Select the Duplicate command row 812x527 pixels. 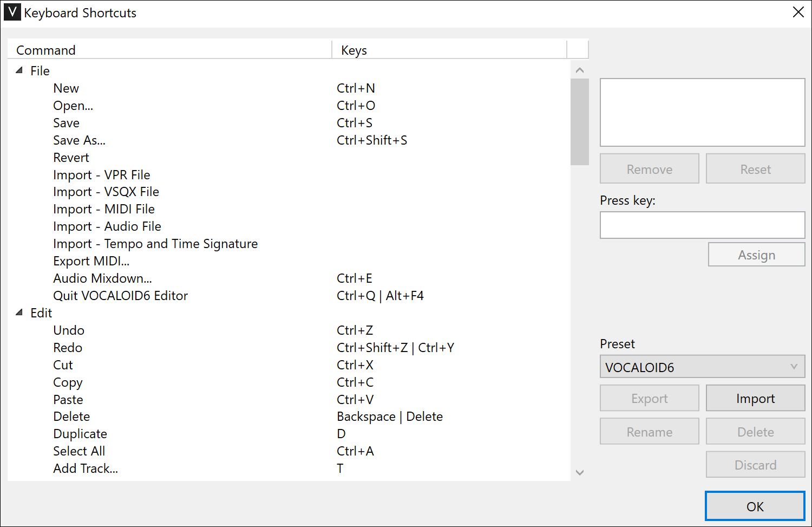[x=162, y=433]
